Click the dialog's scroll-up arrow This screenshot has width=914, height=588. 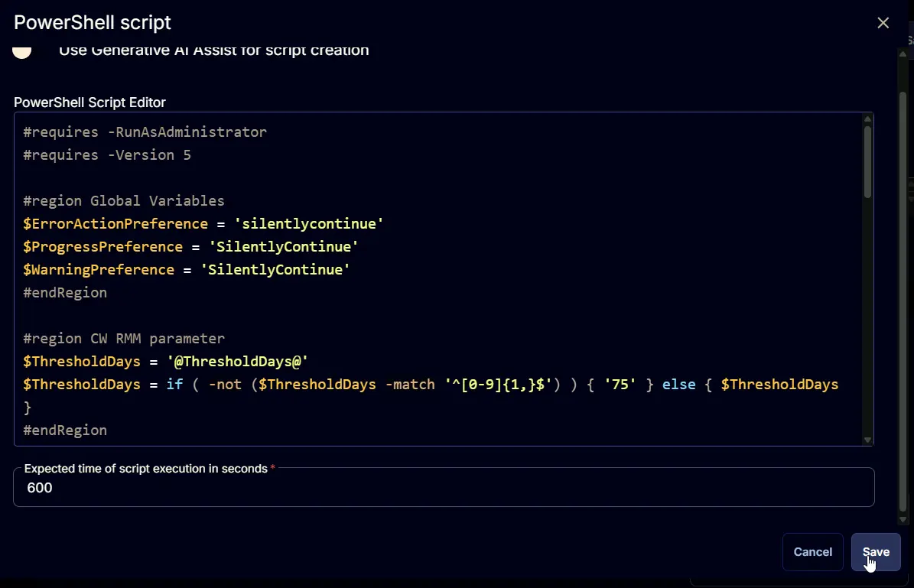pyautogui.click(x=903, y=54)
